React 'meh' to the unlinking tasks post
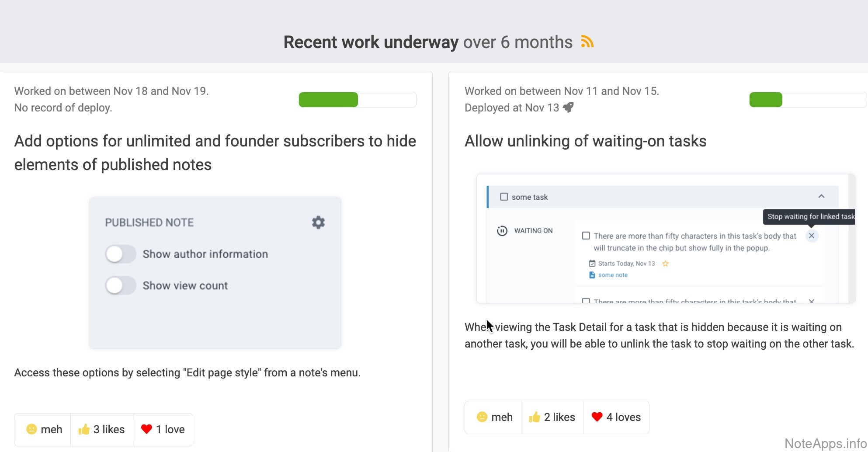Screen dimensions: 868x452 pos(494,417)
